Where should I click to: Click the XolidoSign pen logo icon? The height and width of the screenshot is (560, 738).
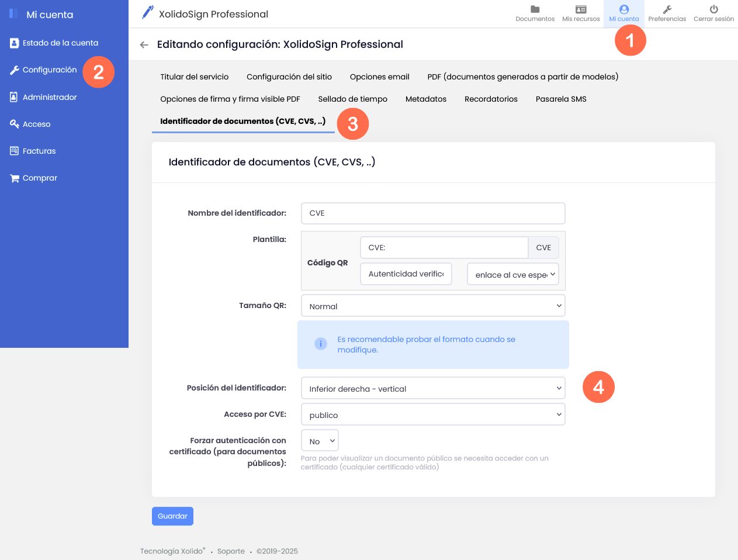click(148, 12)
